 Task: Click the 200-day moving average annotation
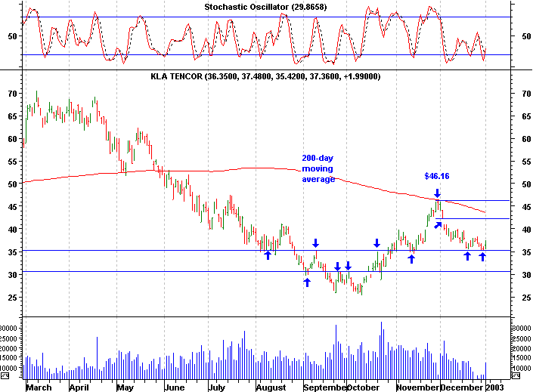click(x=318, y=168)
